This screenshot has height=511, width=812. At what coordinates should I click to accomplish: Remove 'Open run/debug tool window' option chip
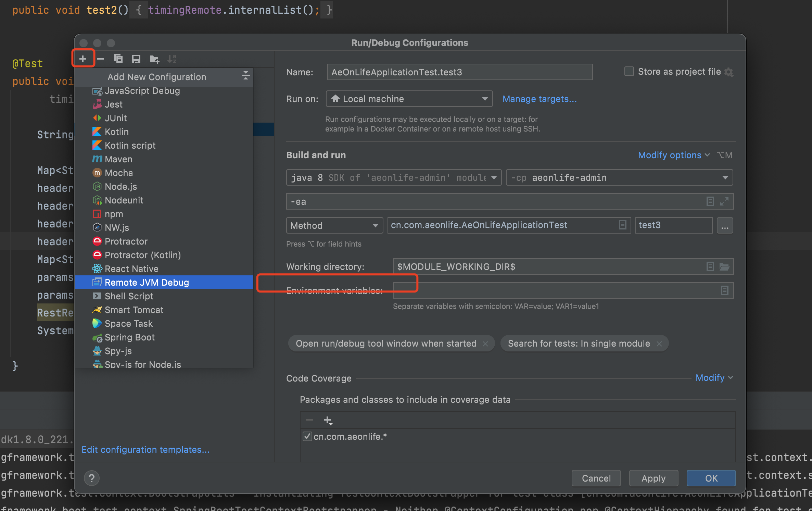click(x=485, y=344)
